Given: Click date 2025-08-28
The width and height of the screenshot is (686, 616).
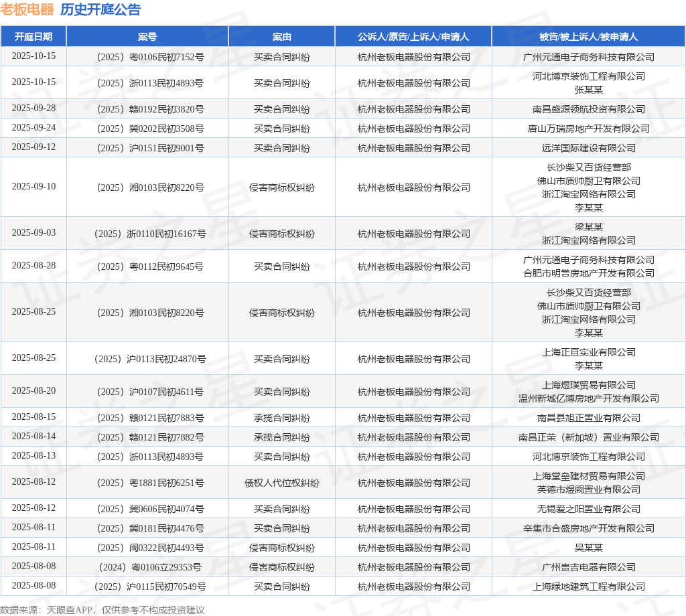Looking at the screenshot, I should pyautogui.click(x=33, y=265).
